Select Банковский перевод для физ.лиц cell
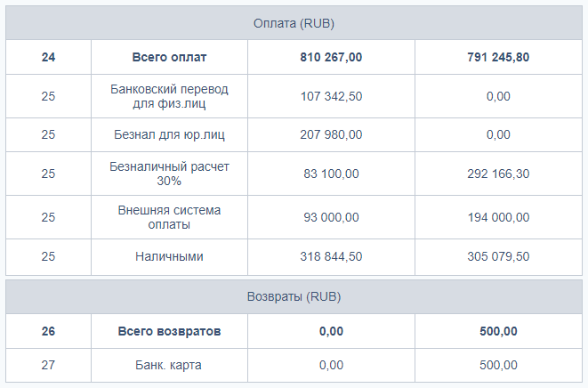Image resolution: width=588 pixels, height=388 pixels. pos(169,96)
